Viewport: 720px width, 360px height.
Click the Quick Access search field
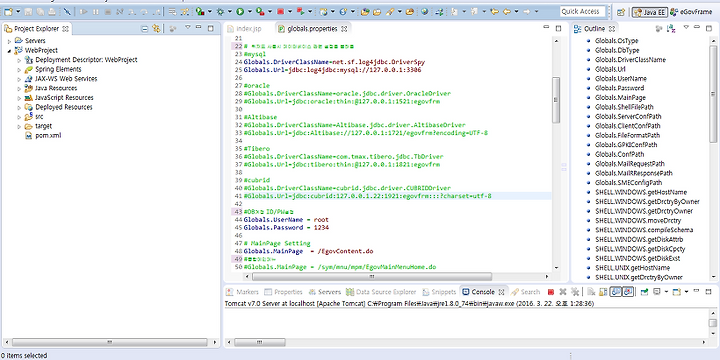click(x=582, y=11)
